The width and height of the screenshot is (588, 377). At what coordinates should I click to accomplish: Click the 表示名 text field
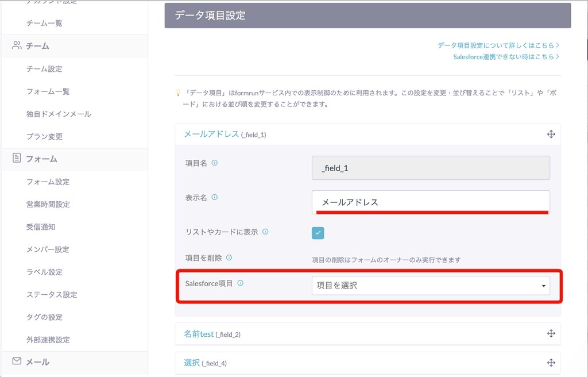pyautogui.click(x=431, y=202)
